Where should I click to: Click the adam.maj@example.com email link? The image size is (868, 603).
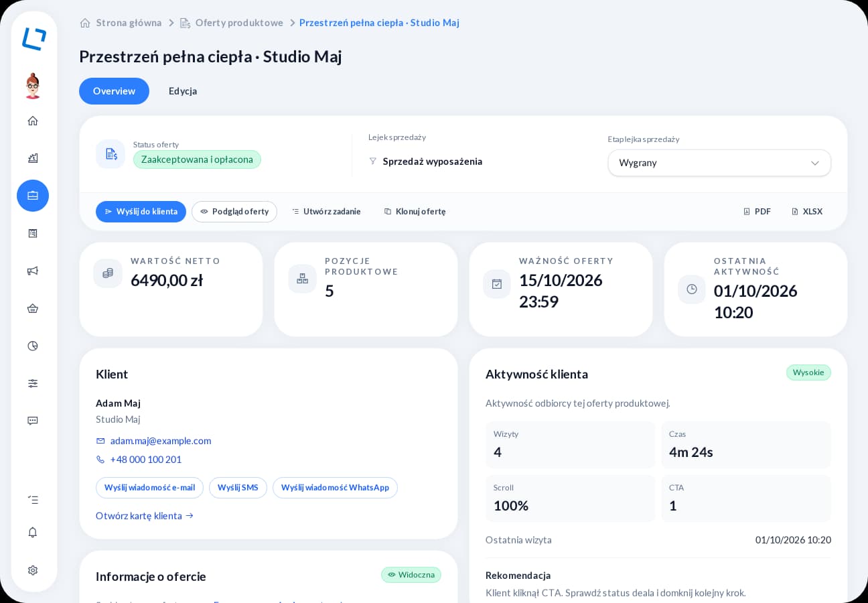[x=161, y=441]
